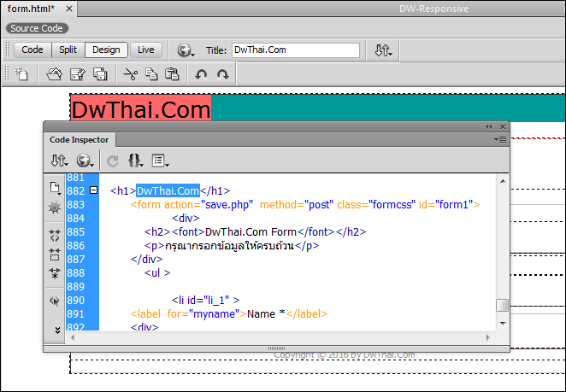Click the Undo arrow icon
Viewport: 566px width, 392px height.
pyautogui.click(x=201, y=74)
